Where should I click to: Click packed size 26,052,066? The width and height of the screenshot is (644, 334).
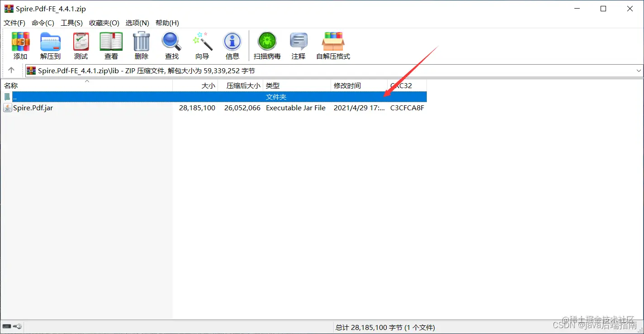(x=242, y=108)
